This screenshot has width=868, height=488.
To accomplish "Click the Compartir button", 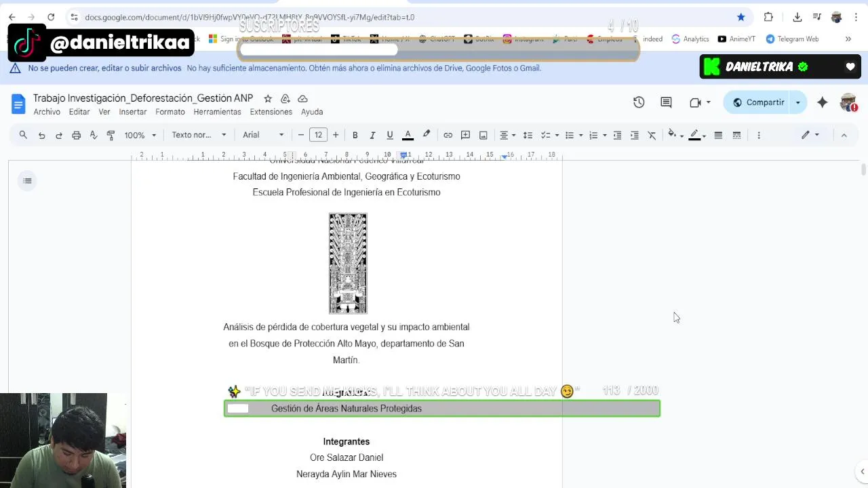I will (x=757, y=102).
